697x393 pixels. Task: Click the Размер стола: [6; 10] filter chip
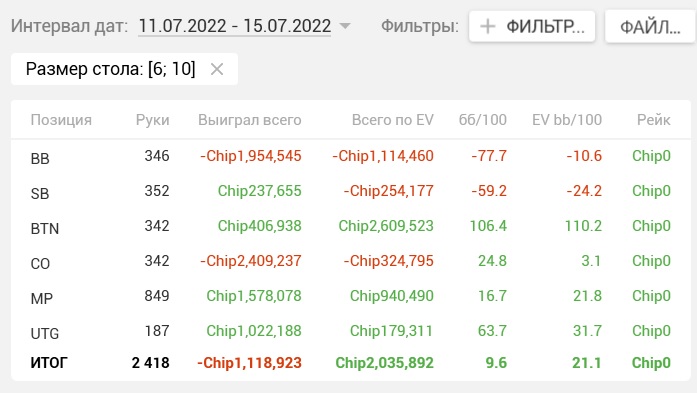click(x=124, y=69)
